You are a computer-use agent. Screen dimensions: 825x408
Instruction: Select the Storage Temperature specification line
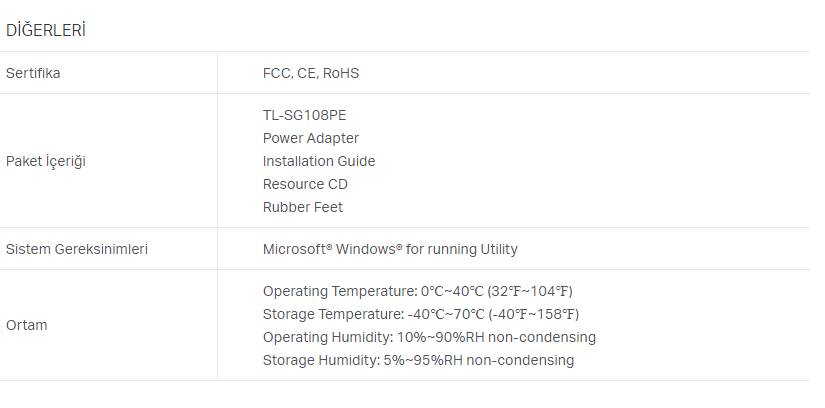[421, 314]
